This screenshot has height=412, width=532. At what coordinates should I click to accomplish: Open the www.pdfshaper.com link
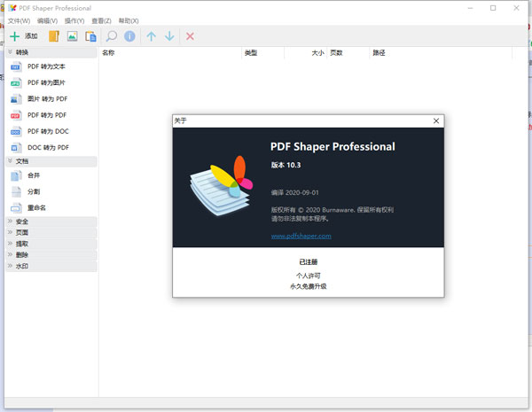coord(301,236)
